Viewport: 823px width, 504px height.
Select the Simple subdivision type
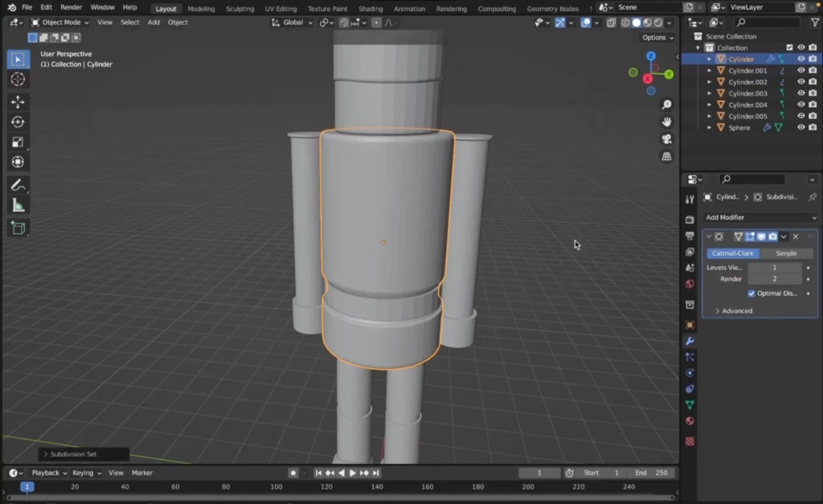786,253
